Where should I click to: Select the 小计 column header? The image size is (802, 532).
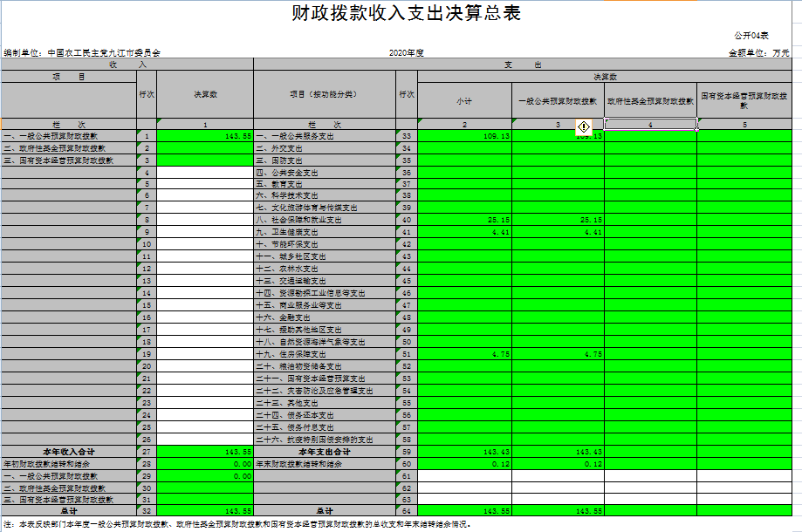point(464,101)
